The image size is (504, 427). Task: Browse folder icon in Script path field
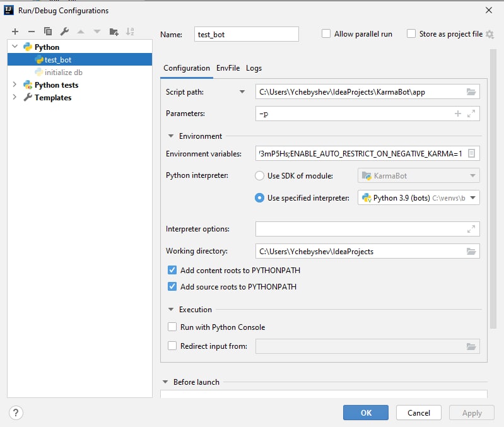[x=471, y=92]
